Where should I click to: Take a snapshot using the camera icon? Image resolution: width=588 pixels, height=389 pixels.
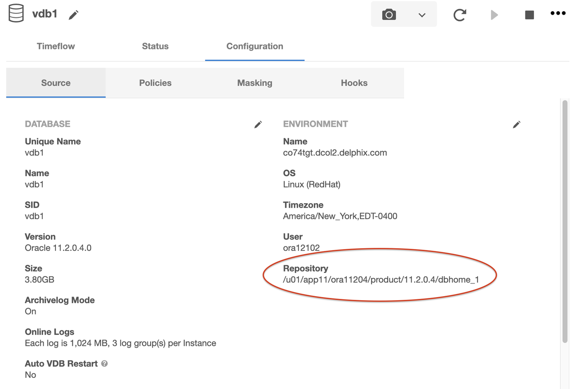click(389, 14)
